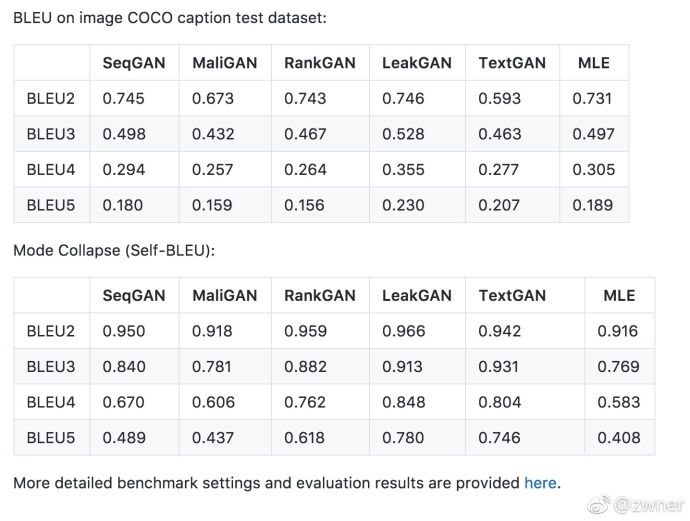Viewport: 690px width, 521px height.
Task: Select SeqGAN header in COCO BLEU table
Action: (x=134, y=63)
